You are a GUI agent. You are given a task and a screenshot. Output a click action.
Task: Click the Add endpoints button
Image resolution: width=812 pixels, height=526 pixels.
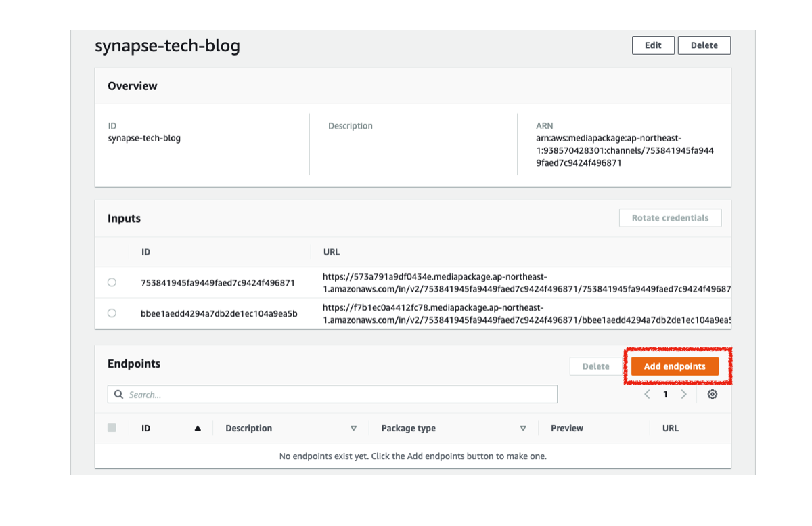point(674,366)
